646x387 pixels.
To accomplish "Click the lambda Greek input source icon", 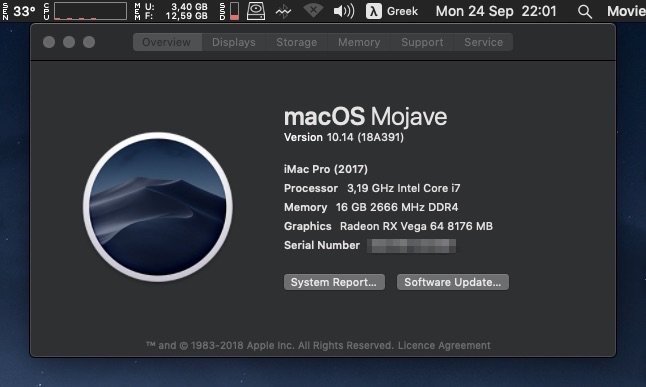I will [x=373, y=11].
